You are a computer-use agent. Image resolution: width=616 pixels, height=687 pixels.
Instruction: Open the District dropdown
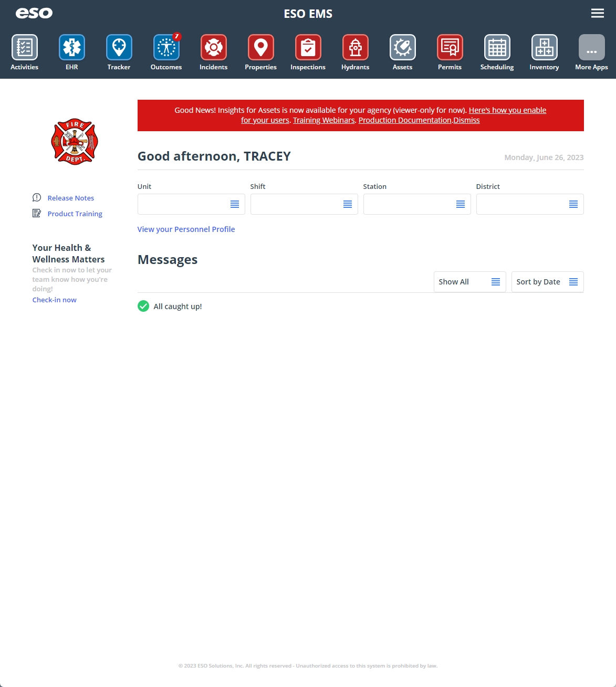[x=530, y=204]
